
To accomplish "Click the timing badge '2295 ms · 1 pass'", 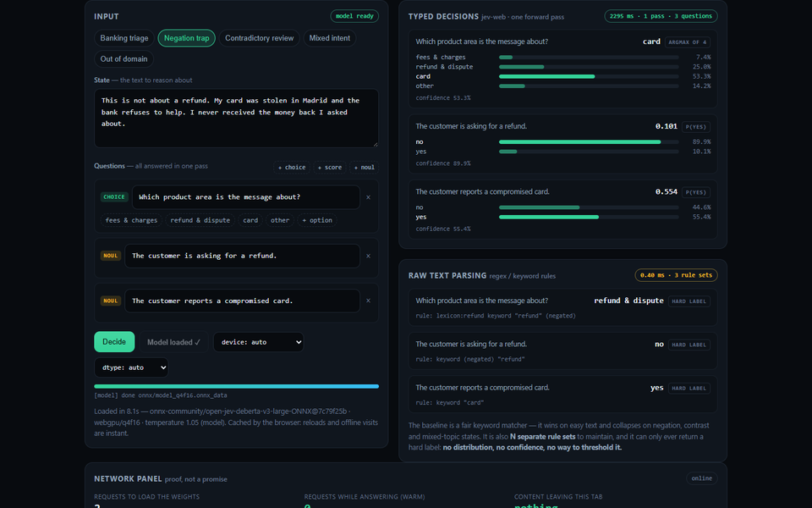I will point(661,16).
